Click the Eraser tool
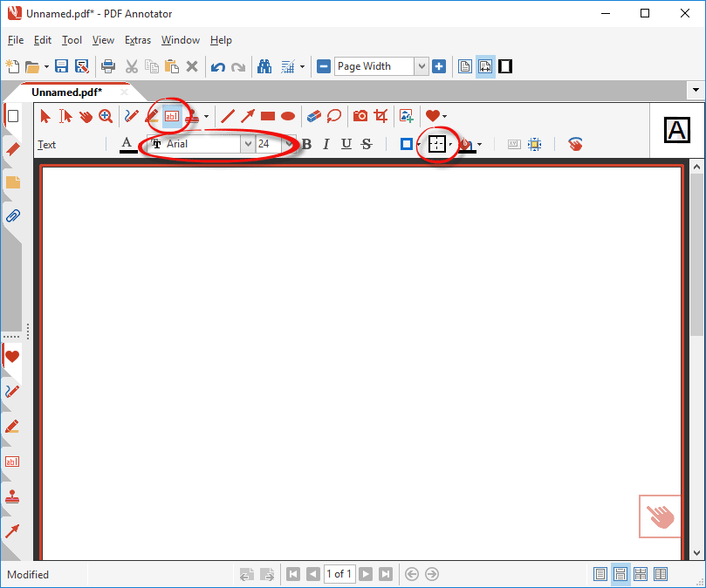 click(x=313, y=115)
